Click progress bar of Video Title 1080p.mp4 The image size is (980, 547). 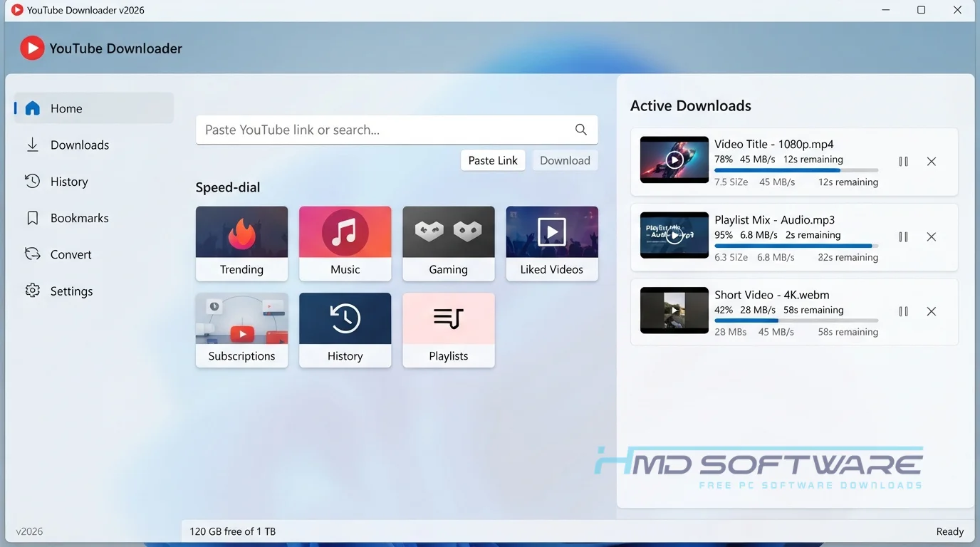click(796, 171)
